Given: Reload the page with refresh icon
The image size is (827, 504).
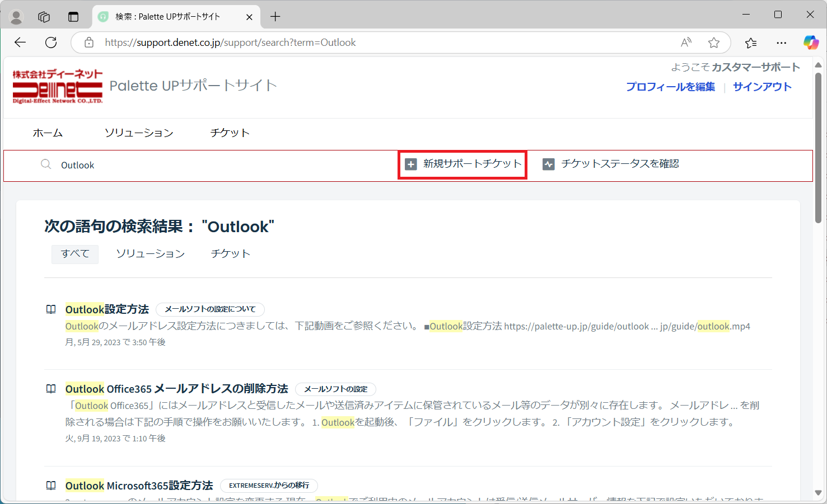Looking at the screenshot, I should click(51, 43).
